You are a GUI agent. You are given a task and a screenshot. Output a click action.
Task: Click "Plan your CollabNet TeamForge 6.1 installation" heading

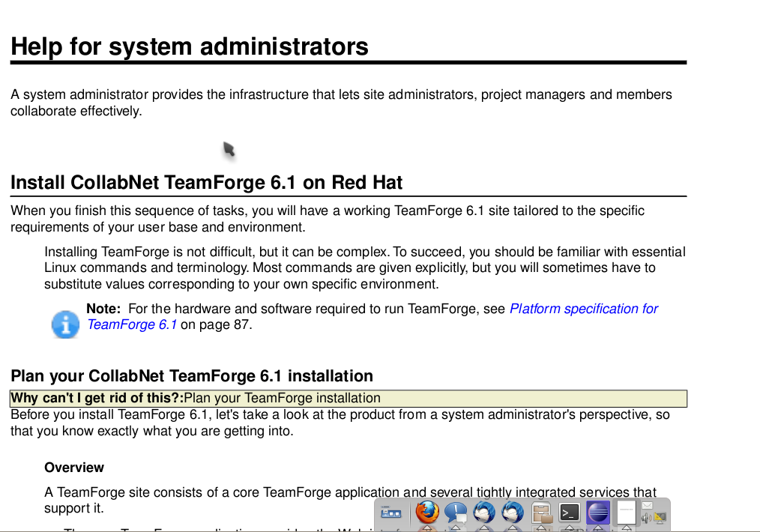click(x=192, y=376)
